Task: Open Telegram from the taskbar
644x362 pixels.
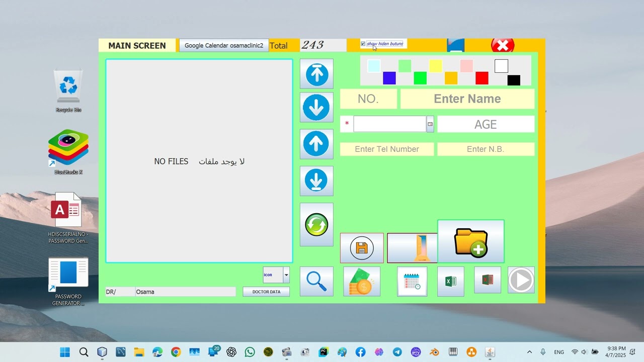Action: (397, 352)
